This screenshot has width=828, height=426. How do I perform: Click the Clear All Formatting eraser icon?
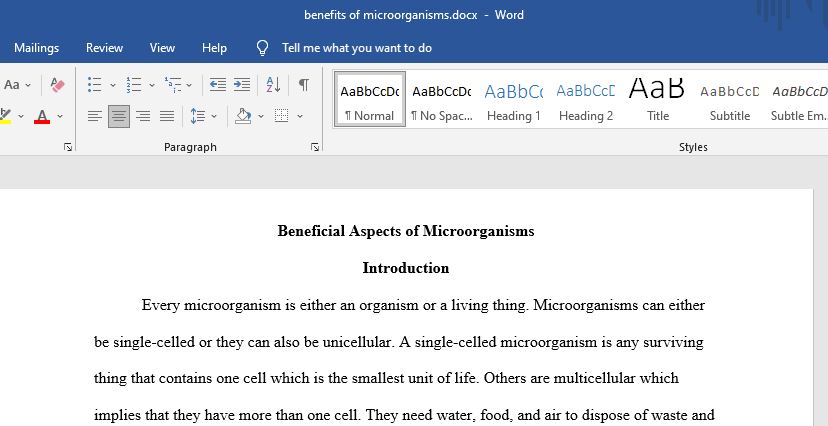pos(57,84)
